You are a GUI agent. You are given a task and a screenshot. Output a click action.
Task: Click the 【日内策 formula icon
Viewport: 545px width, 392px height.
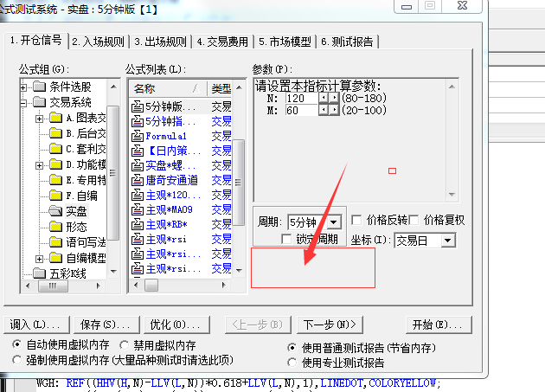point(138,151)
